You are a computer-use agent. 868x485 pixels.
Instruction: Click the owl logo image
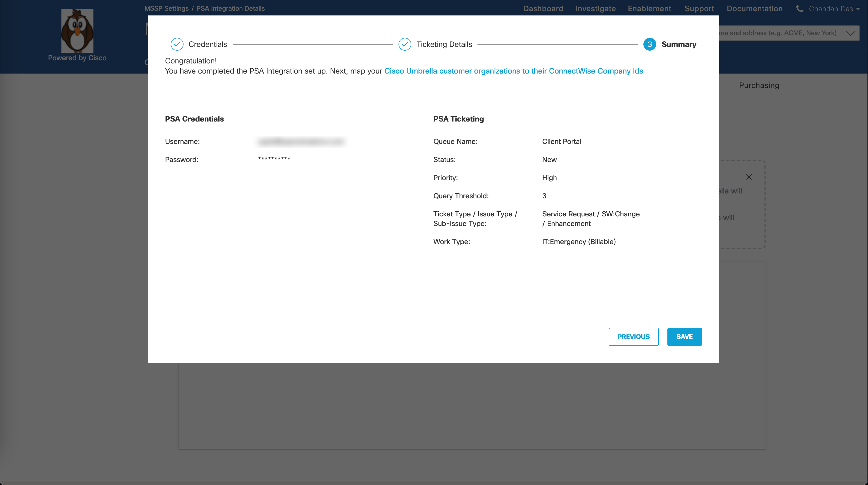pos(77,31)
